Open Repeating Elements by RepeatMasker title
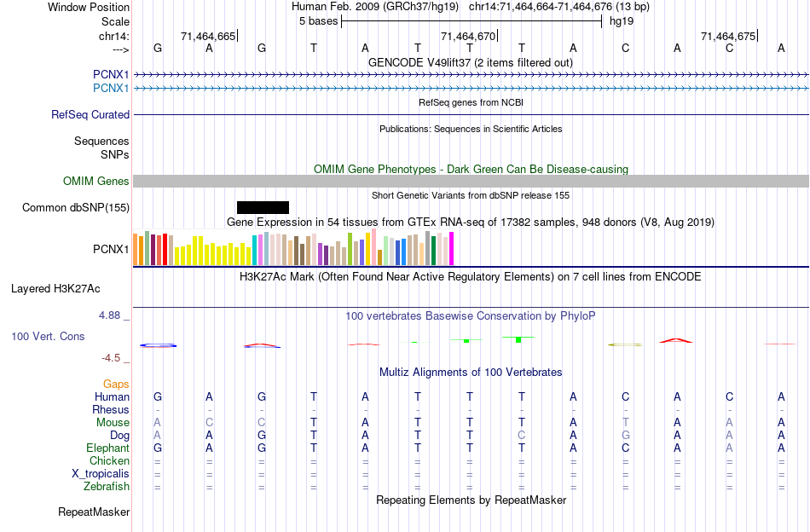 tap(471, 500)
